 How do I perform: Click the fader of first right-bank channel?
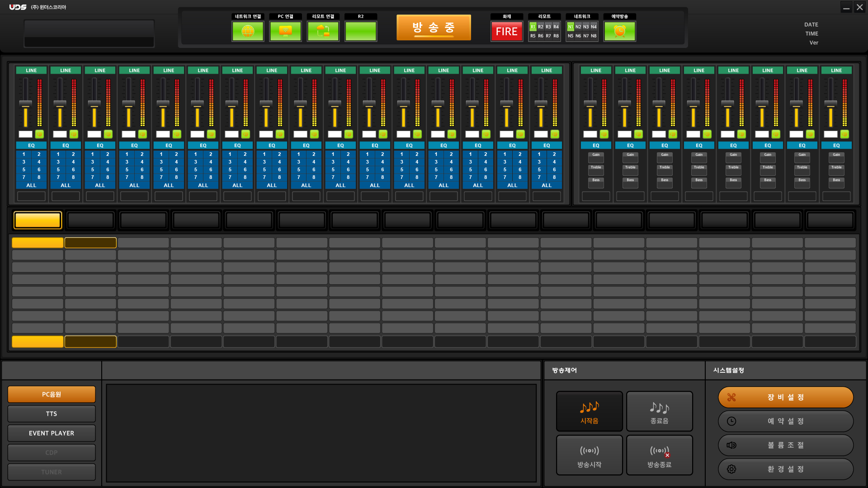pos(590,104)
